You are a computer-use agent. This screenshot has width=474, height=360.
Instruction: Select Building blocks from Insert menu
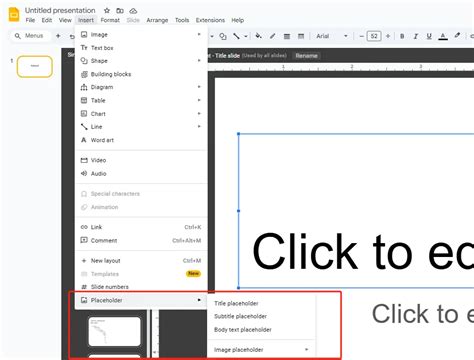tap(141, 74)
